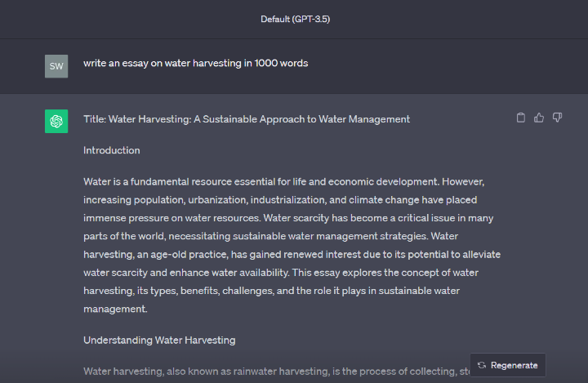Image resolution: width=588 pixels, height=383 pixels.
Task: Click the Introduction heading
Action: pyautogui.click(x=111, y=150)
